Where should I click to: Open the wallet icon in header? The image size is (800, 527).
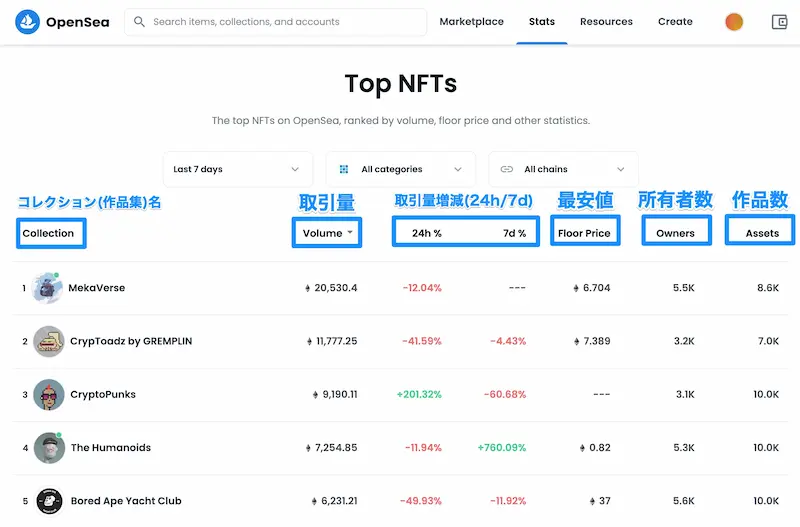(779, 22)
